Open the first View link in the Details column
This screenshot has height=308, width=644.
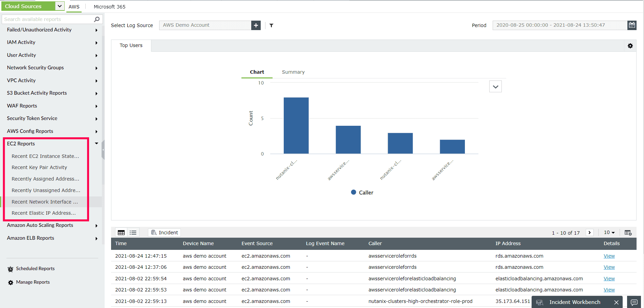(609, 256)
